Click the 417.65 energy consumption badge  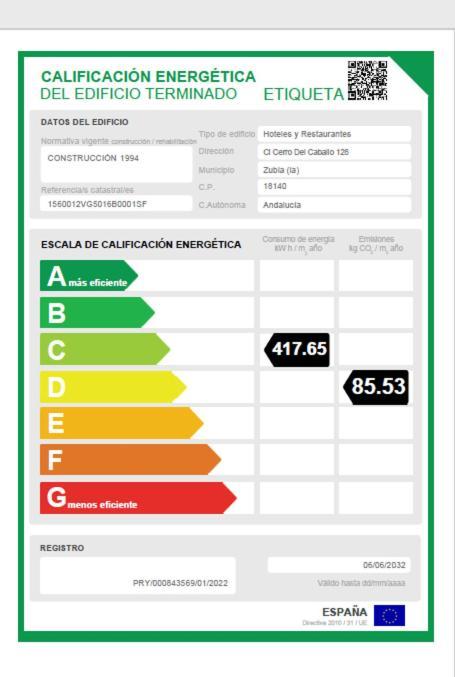(297, 350)
